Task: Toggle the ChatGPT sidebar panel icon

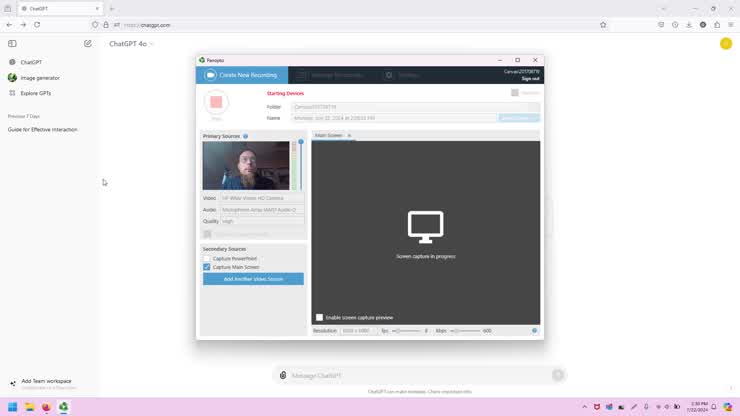Action: tap(12, 44)
